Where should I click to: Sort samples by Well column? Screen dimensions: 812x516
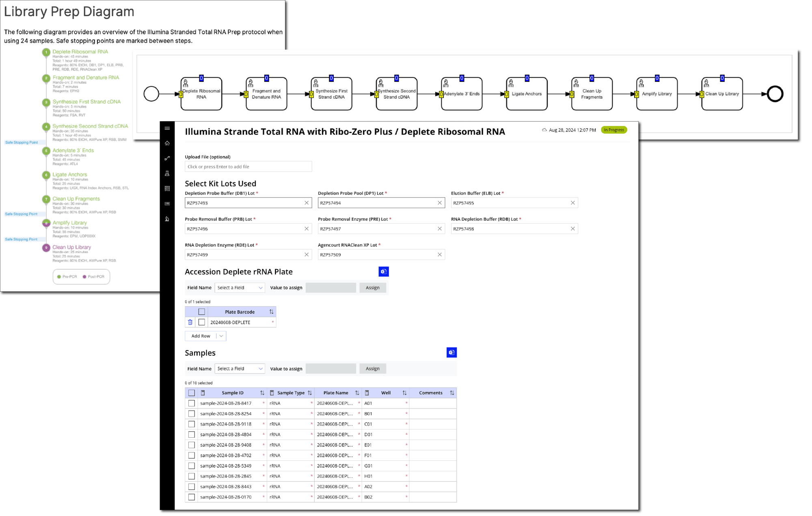pos(404,393)
